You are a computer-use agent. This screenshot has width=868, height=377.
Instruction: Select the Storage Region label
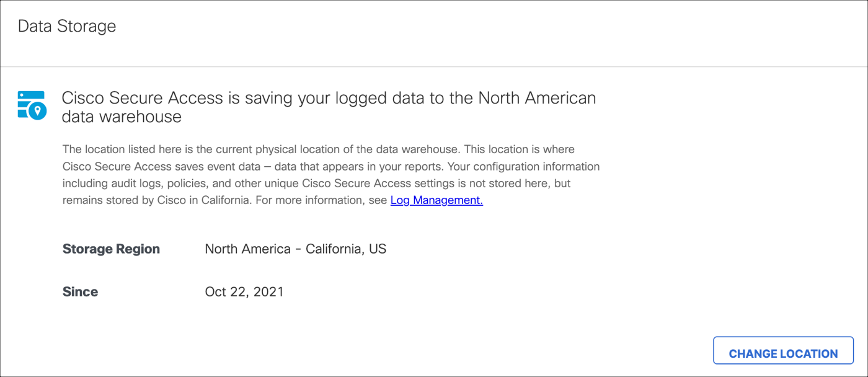(111, 249)
